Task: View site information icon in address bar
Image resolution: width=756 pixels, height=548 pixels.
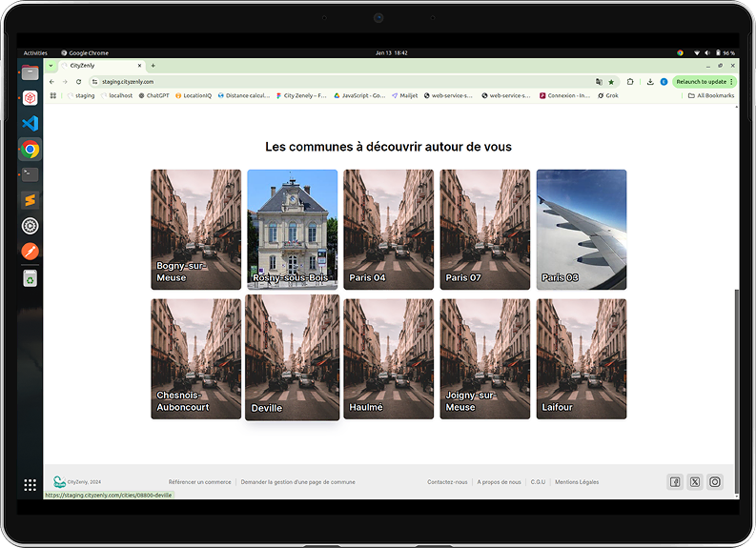Action: [x=95, y=82]
